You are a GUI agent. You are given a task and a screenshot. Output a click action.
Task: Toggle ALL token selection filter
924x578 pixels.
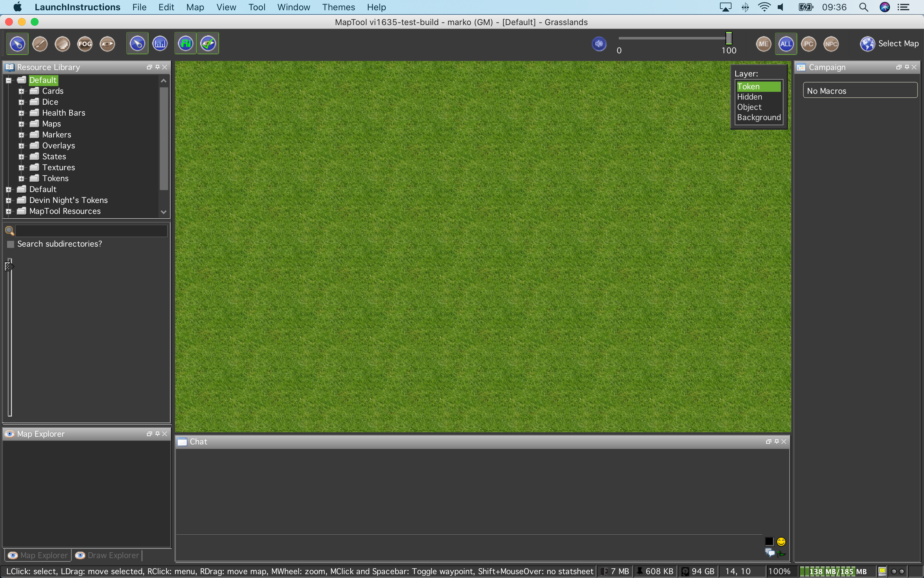(x=786, y=44)
